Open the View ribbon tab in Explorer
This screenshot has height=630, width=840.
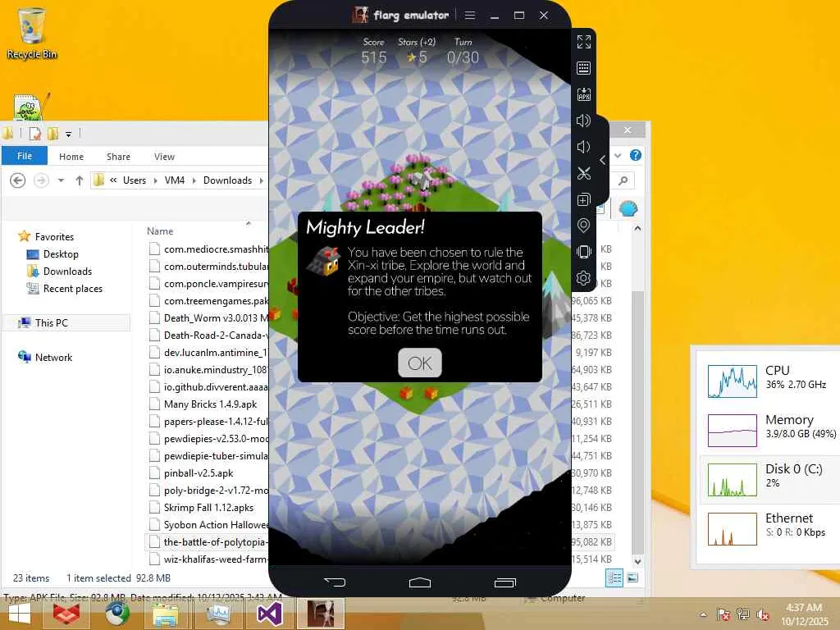(x=164, y=157)
